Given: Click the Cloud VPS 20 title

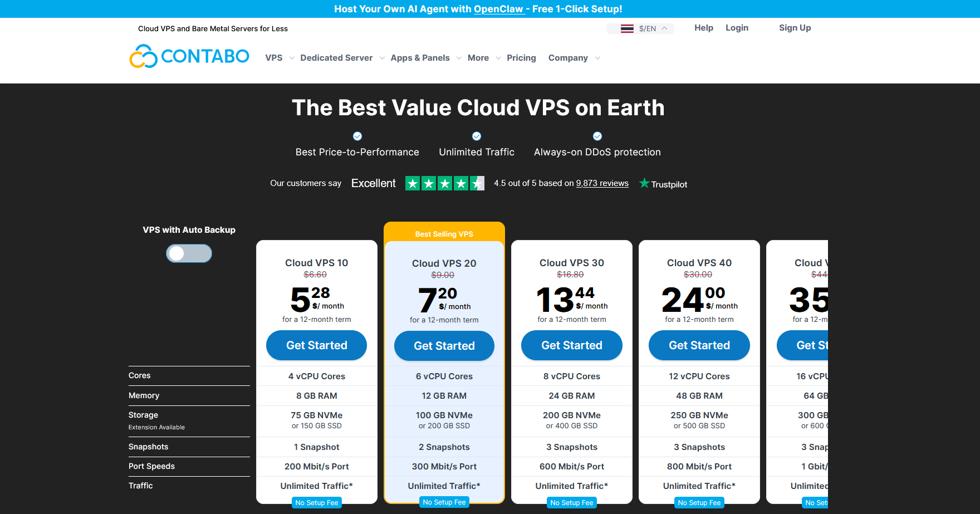Looking at the screenshot, I should tap(444, 263).
